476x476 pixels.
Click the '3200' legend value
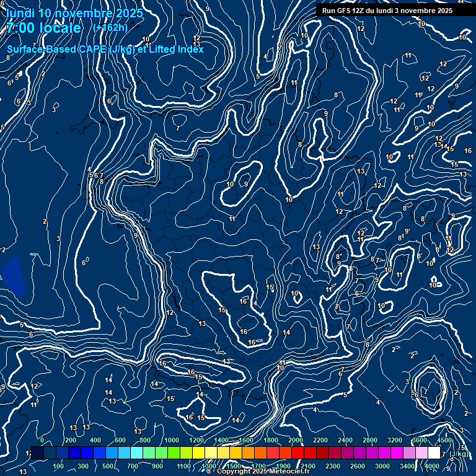click(395, 440)
